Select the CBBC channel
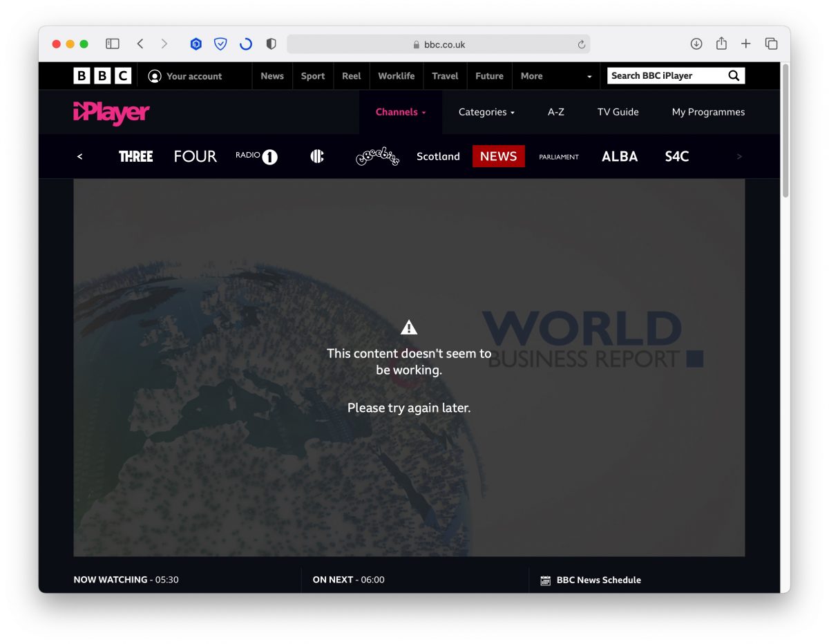 pyautogui.click(x=317, y=157)
